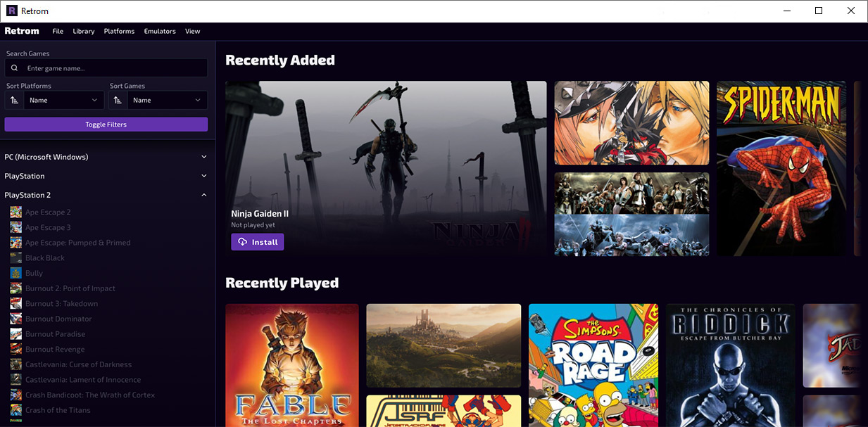Click the Toggle Filters button

[x=106, y=125]
